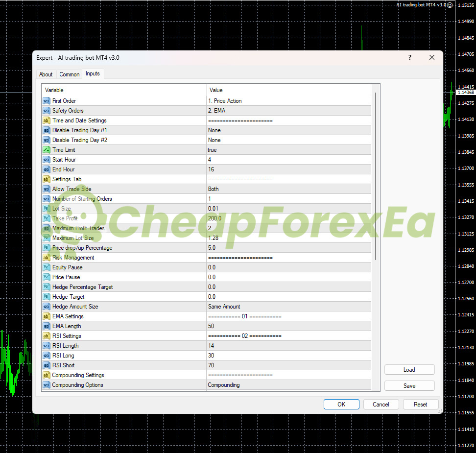This screenshot has height=453, width=476.
Task: Toggle the Time Limit true value
Action: (288, 150)
